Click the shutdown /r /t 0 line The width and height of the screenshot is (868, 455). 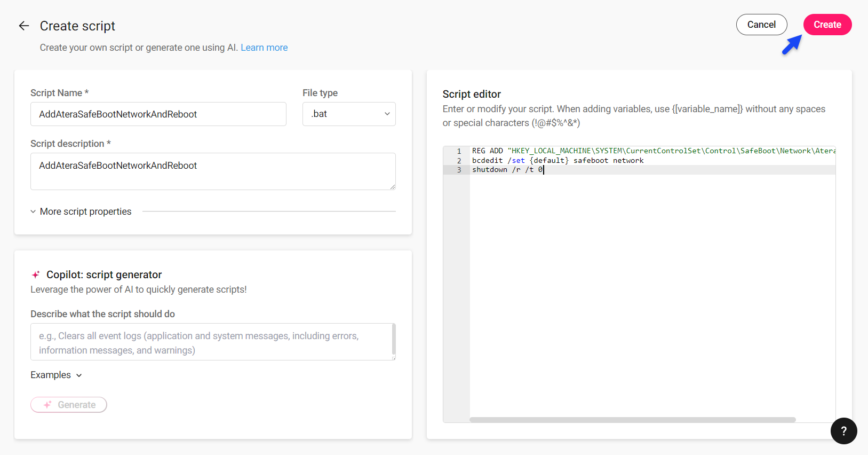[x=507, y=170]
